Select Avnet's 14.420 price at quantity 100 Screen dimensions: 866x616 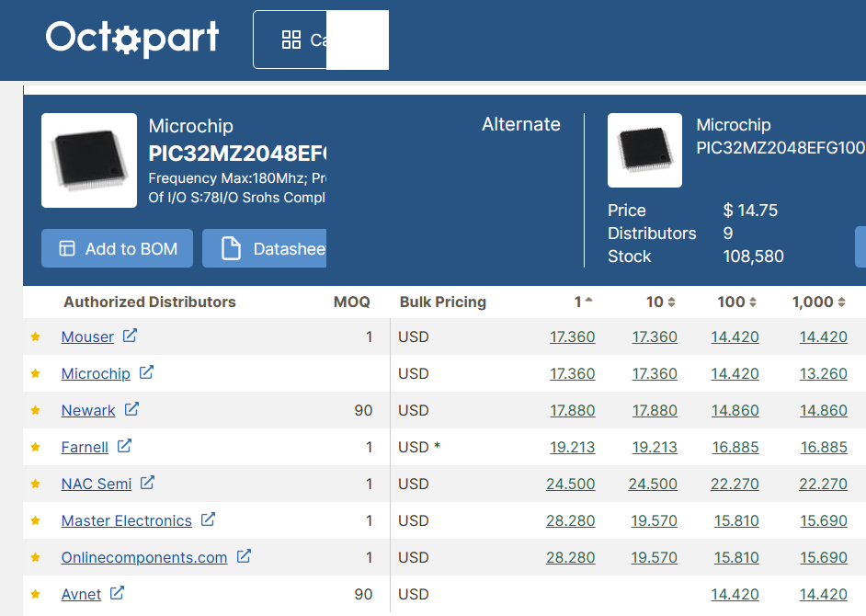pyautogui.click(x=735, y=595)
